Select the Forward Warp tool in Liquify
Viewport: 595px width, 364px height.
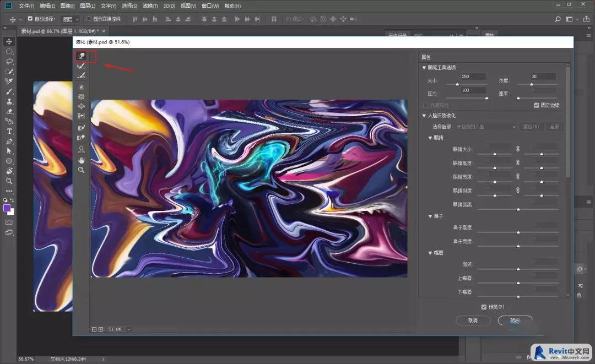coord(81,56)
